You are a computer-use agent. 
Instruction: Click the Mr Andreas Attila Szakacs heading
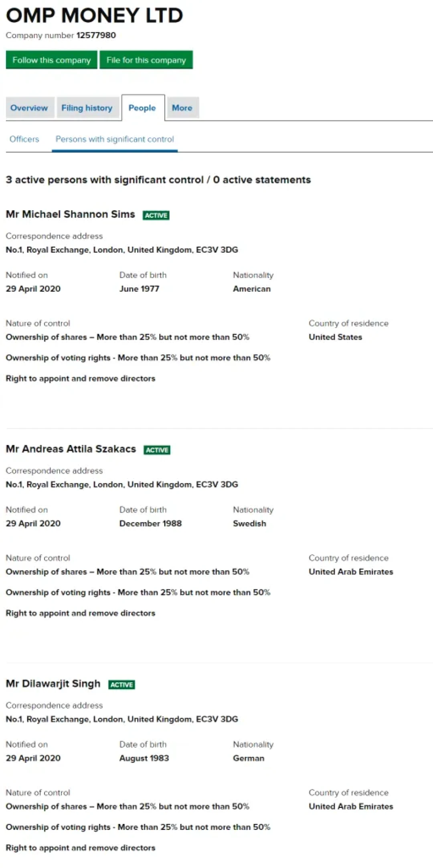point(71,449)
